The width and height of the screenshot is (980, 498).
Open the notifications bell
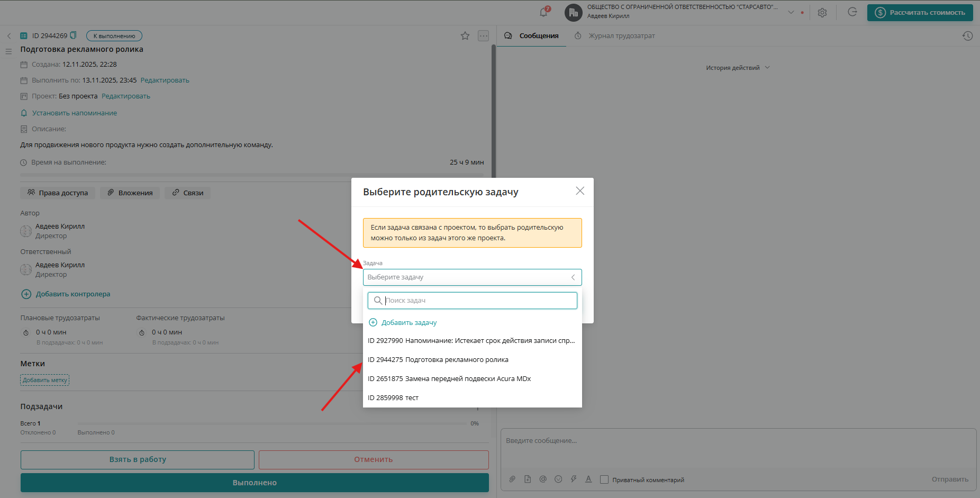(543, 12)
